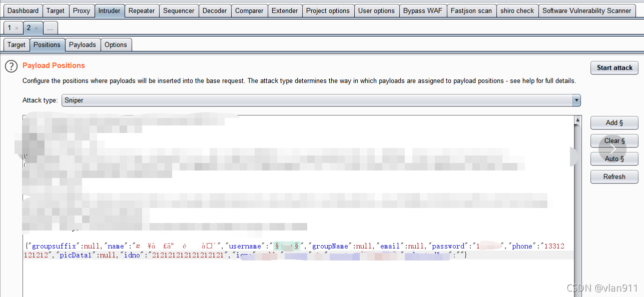Select Intruder attack tab 2
Screen dimensions: 644x297
point(29,28)
